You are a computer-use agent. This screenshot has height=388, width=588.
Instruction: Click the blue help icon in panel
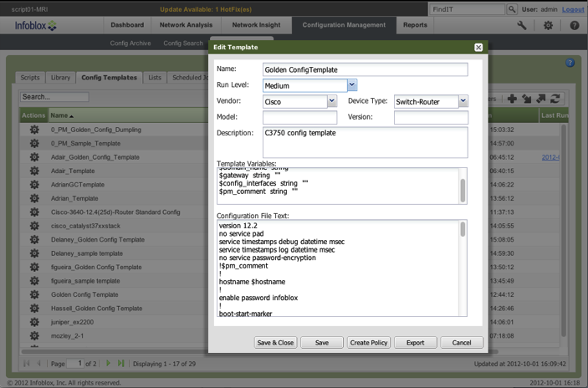point(570,63)
